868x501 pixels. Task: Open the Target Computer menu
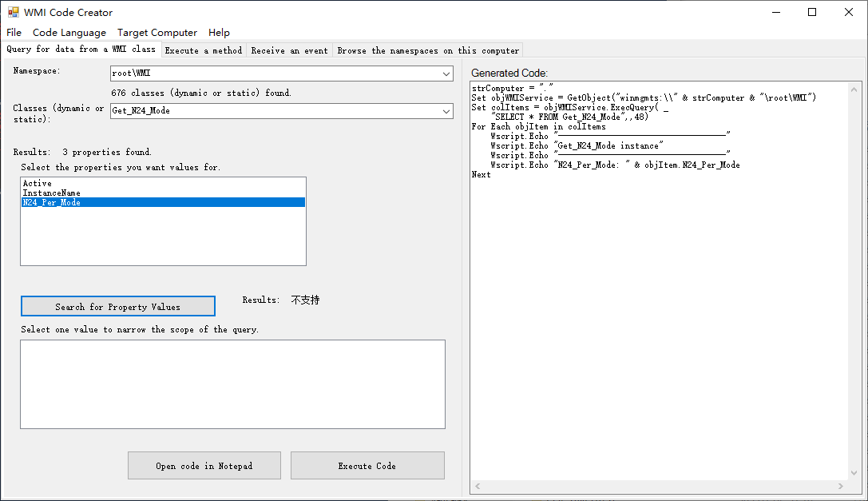coord(157,33)
